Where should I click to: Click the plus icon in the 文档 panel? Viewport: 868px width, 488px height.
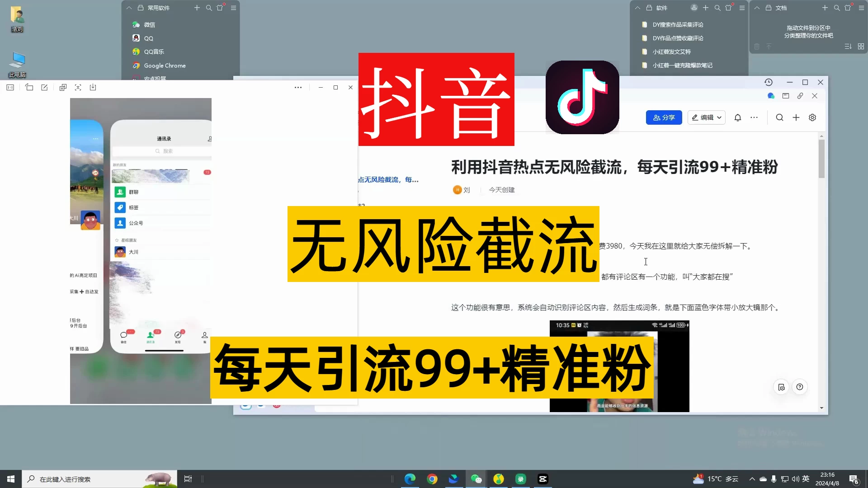coord(825,8)
